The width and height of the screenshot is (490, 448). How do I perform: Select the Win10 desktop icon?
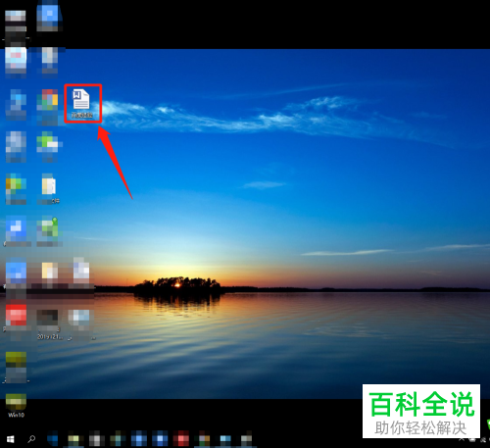pos(16,405)
